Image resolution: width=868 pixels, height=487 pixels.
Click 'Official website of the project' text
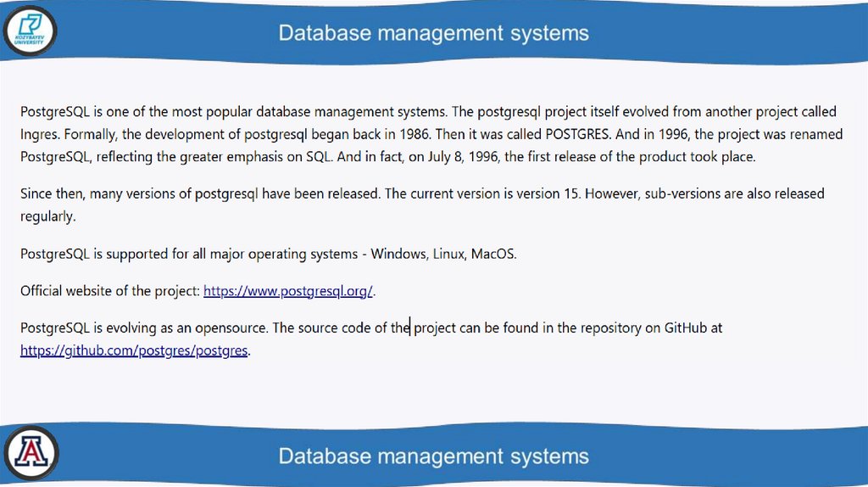pos(109,291)
